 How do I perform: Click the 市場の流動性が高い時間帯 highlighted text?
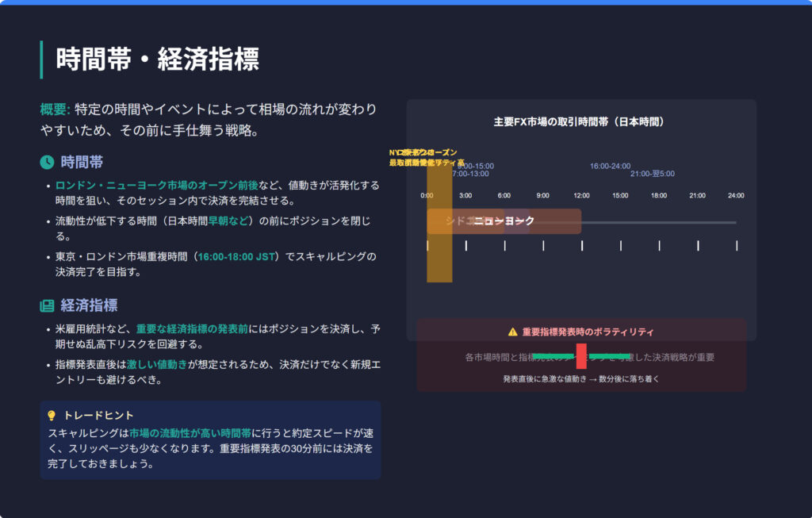coord(190,434)
